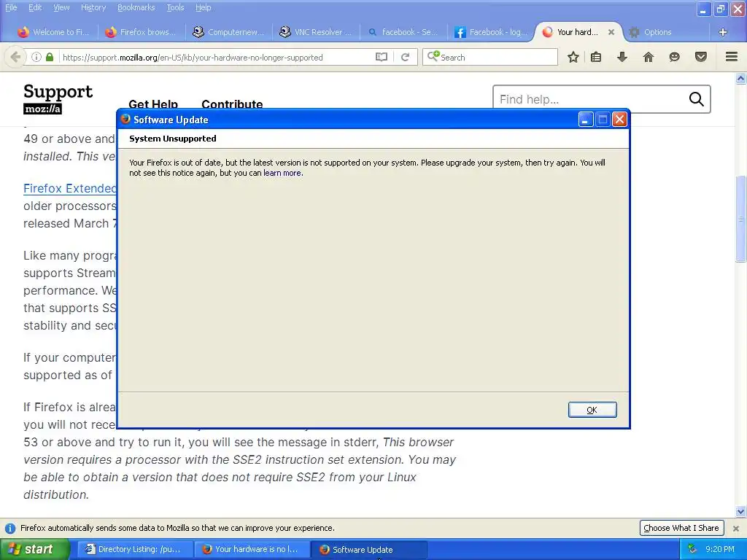Open the File menu
747x560 pixels.
(11, 7)
